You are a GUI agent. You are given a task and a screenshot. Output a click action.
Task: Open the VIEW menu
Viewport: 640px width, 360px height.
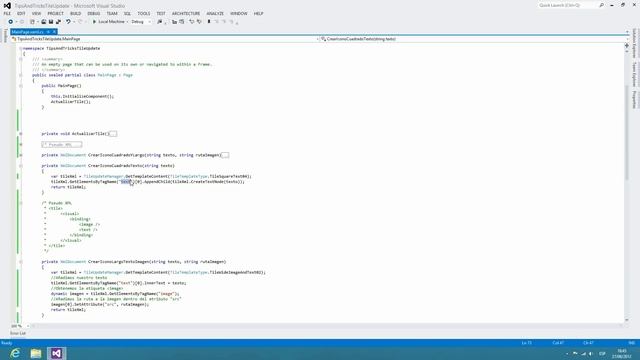36,13
